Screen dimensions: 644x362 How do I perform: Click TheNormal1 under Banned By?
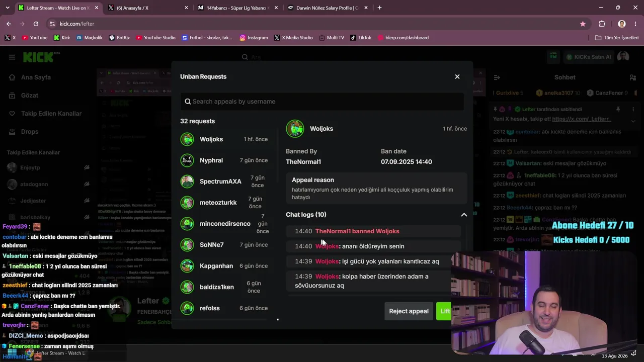pos(303,162)
